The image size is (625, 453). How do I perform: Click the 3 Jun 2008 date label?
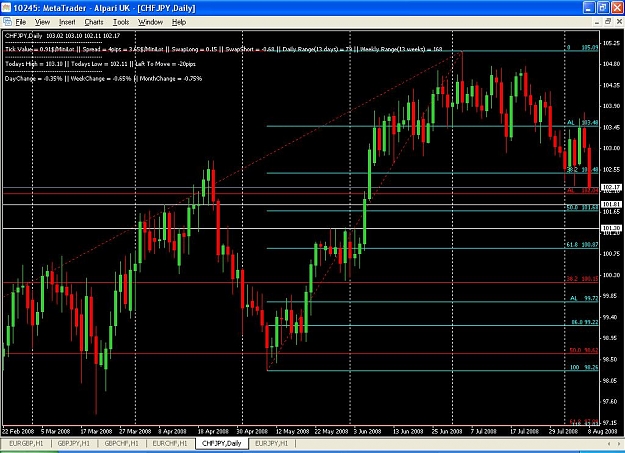point(367,431)
